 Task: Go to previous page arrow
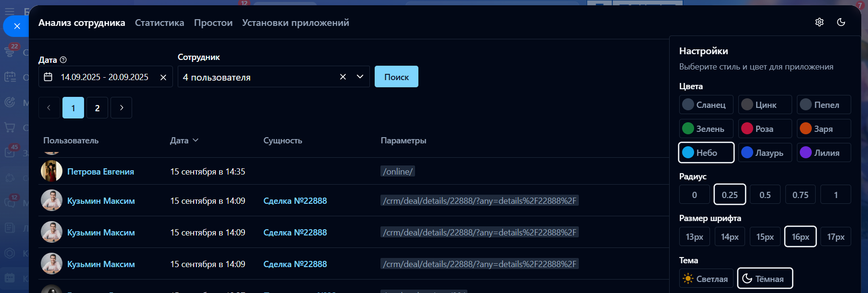point(49,108)
